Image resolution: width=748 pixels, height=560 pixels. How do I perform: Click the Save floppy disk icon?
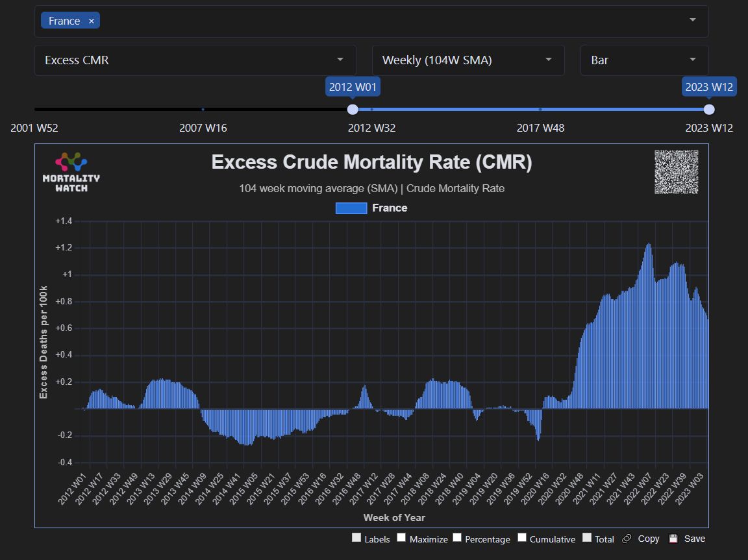click(673, 539)
